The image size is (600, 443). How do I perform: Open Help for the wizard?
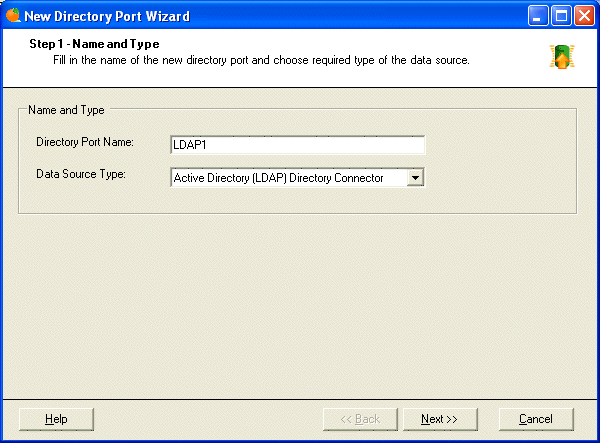click(x=56, y=419)
